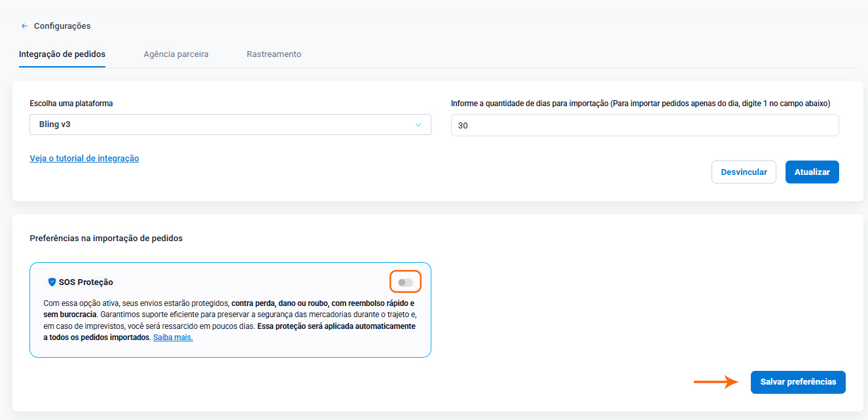Click the Preferências na importação de pedidos heading
Screen dimensions: 868x420
(106, 239)
